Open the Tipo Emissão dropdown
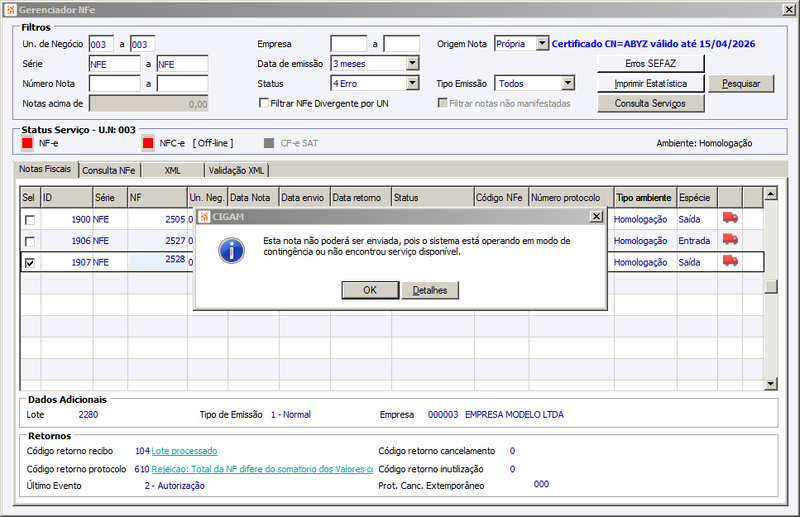This screenshot has height=517, width=800. (568, 83)
